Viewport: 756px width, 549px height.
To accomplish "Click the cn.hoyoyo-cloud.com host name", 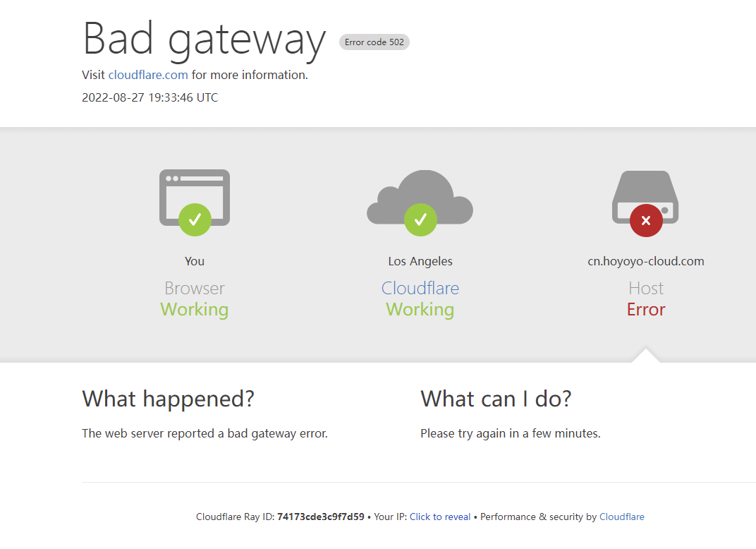I will (x=645, y=261).
